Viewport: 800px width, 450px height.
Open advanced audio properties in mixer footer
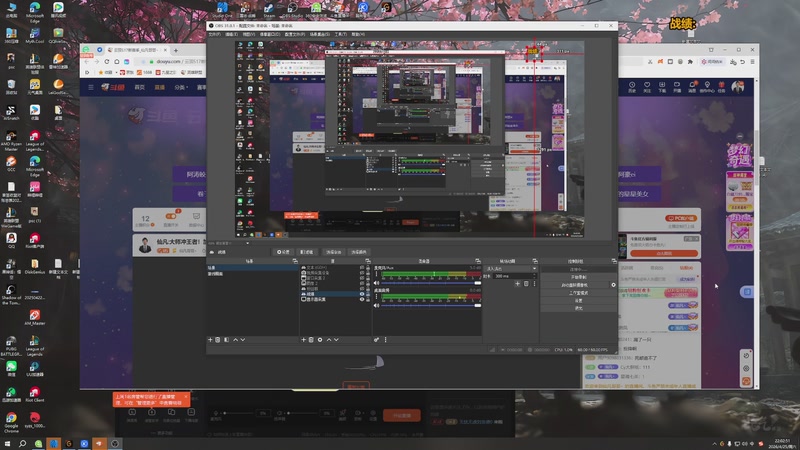(x=377, y=340)
